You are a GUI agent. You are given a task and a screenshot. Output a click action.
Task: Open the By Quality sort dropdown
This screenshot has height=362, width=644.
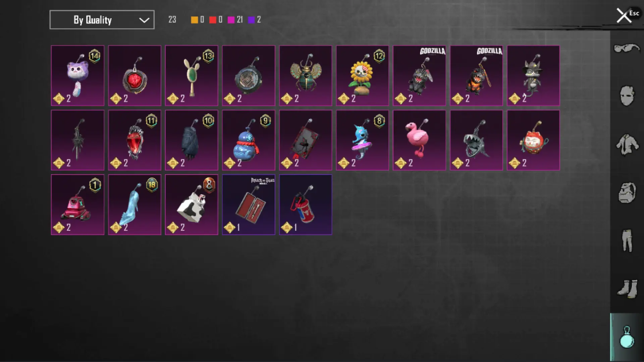click(102, 20)
